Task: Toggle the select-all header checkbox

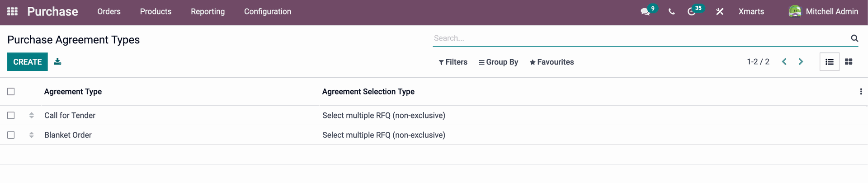Action: (11, 92)
